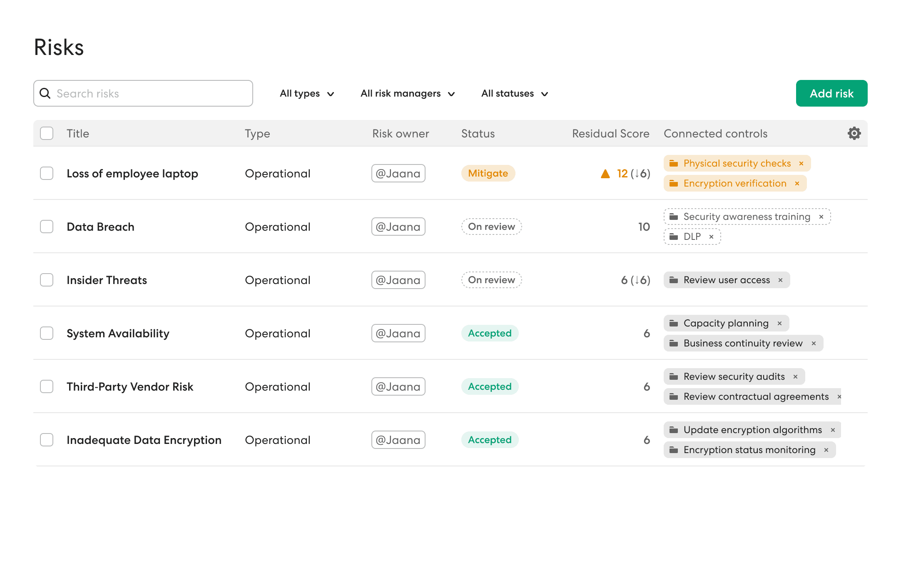Click the Mitigate status badge
Image resolution: width=901 pixels, height=588 pixels.
488,173
